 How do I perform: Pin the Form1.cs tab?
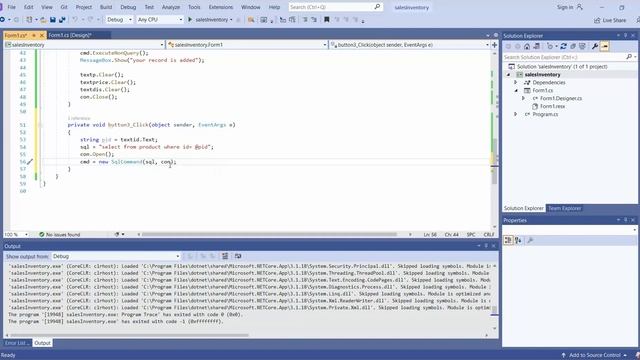34,36
